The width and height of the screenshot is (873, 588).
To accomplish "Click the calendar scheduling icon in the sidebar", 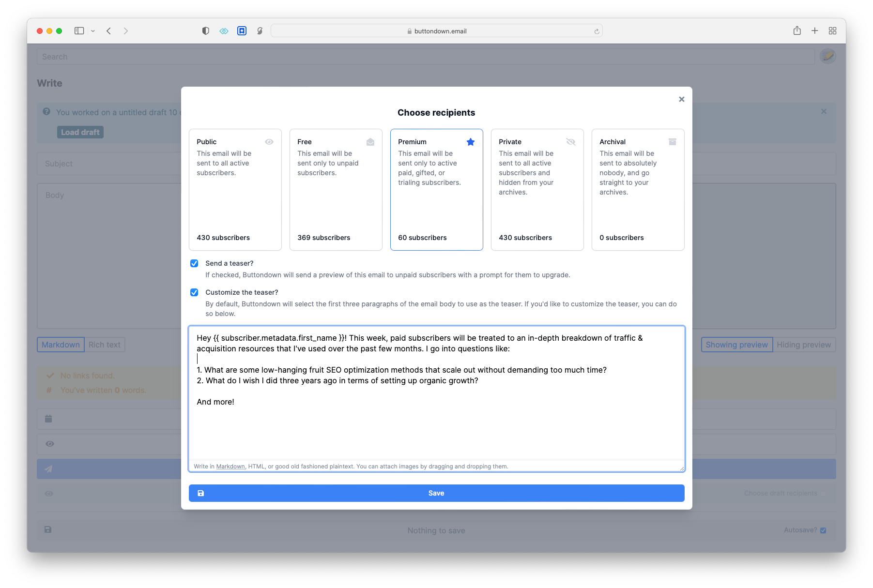I will pos(48,419).
